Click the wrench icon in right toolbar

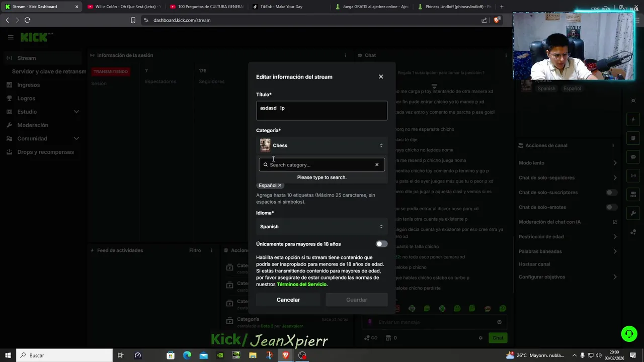click(633, 213)
